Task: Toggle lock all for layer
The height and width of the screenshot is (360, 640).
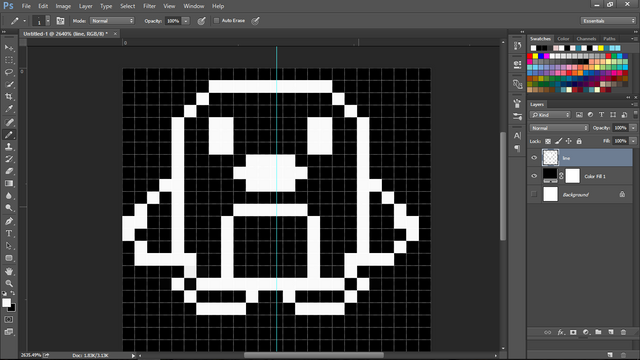Action: coord(579,141)
